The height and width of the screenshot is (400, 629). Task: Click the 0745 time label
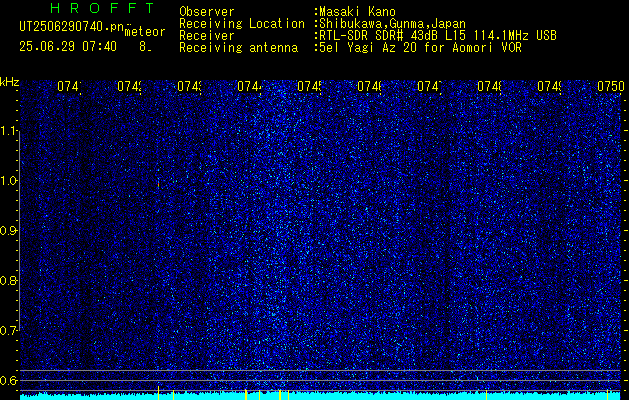click(x=309, y=86)
